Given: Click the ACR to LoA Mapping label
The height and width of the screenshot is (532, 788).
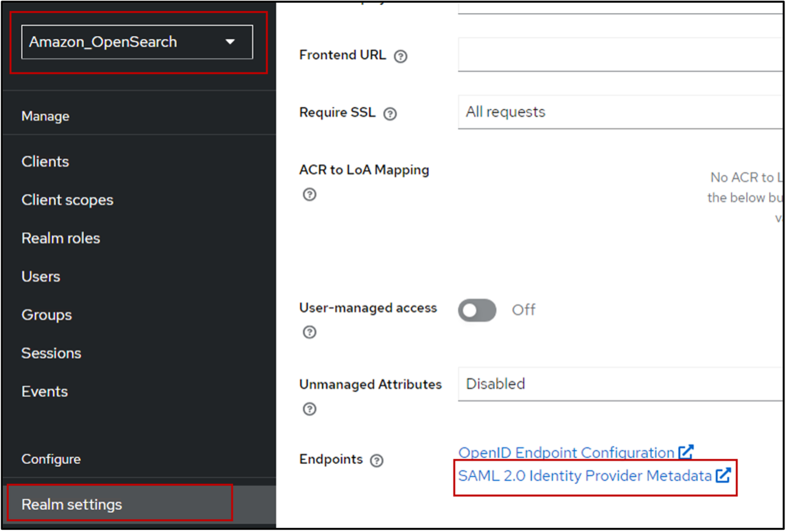Looking at the screenshot, I should click(x=364, y=170).
